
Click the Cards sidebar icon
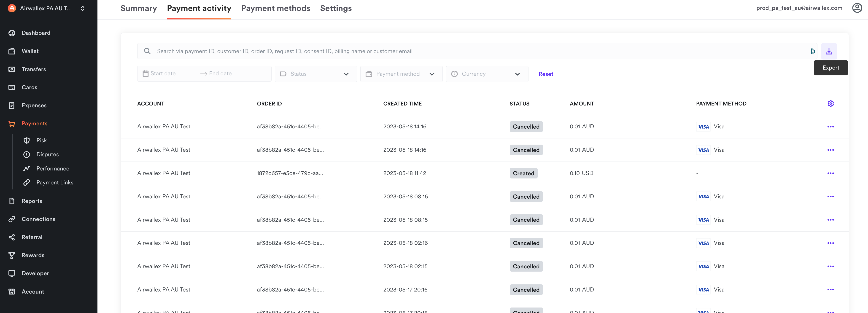point(12,87)
